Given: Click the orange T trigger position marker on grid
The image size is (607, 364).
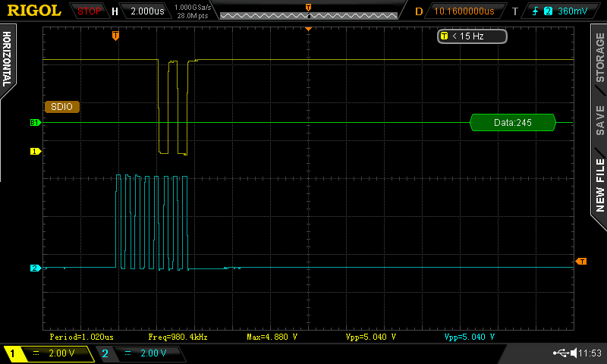Looking at the screenshot, I should click(115, 36).
